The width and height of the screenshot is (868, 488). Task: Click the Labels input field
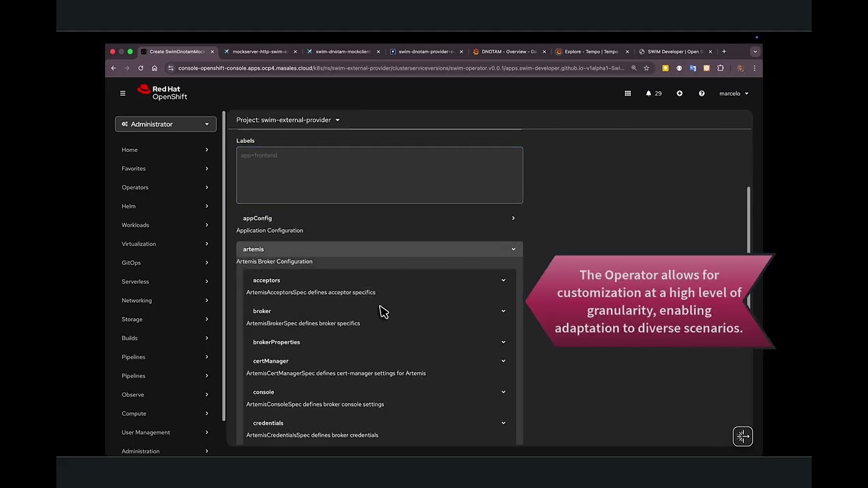379,175
